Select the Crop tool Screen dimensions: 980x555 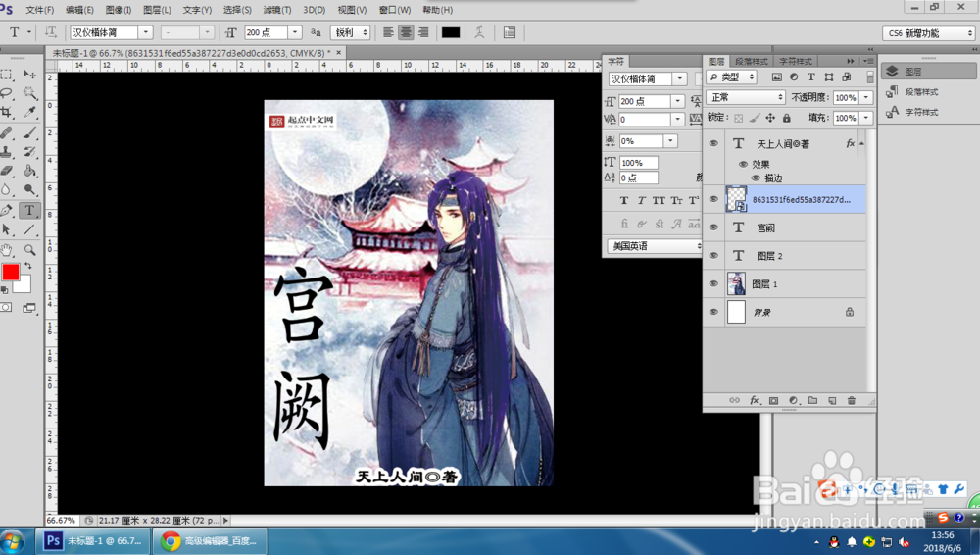point(7,112)
